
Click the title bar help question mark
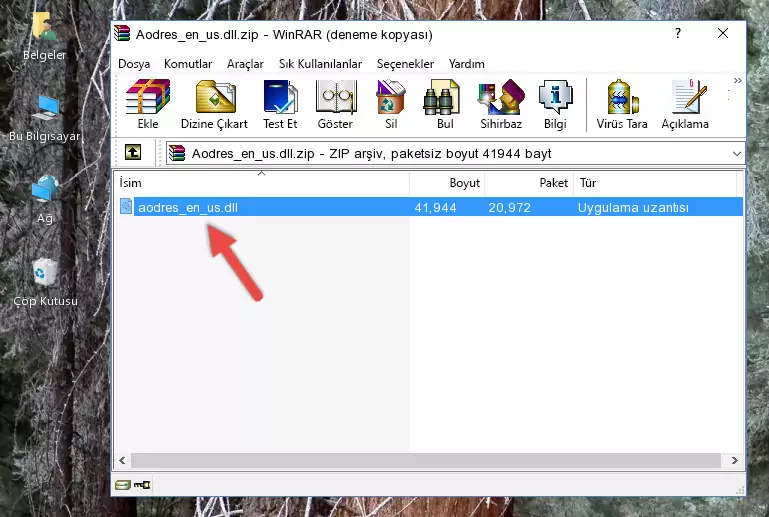coord(678,33)
